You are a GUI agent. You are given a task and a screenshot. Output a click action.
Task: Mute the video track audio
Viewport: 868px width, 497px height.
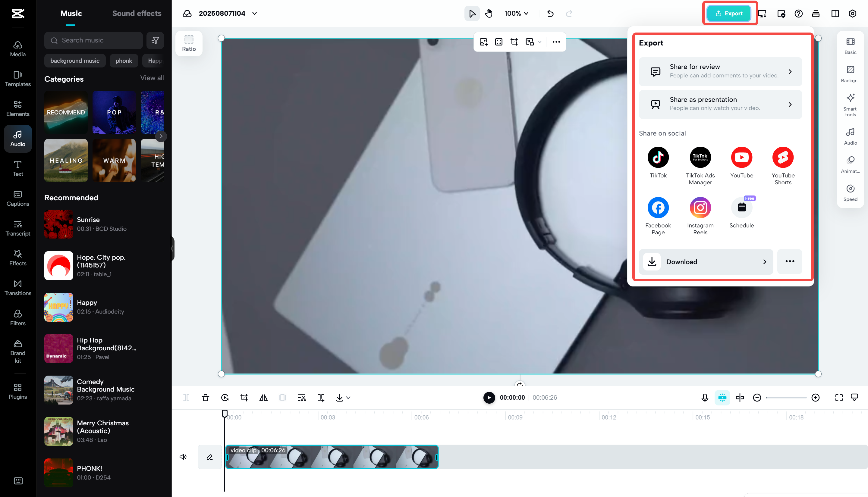pos(183,457)
